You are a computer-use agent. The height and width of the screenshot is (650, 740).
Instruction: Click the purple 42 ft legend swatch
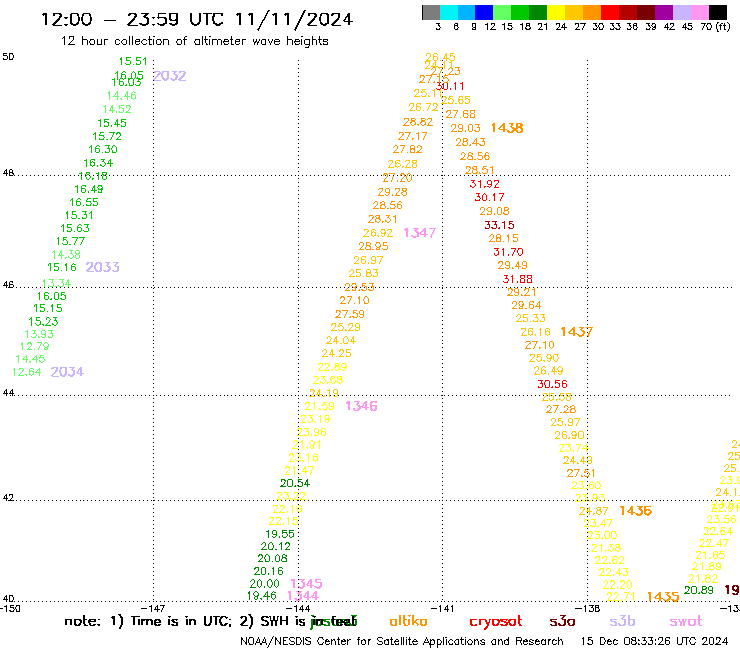pyautogui.click(x=664, y=12)
